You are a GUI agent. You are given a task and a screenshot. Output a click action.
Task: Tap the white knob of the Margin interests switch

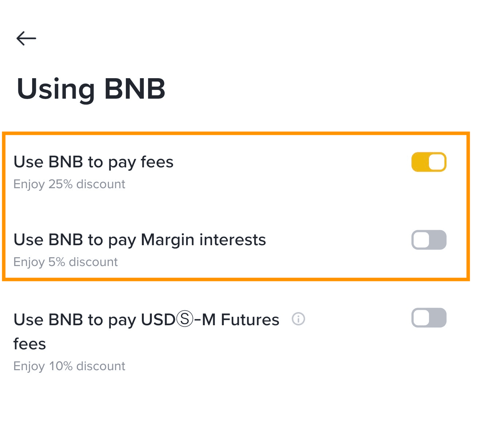coord(421,240)
